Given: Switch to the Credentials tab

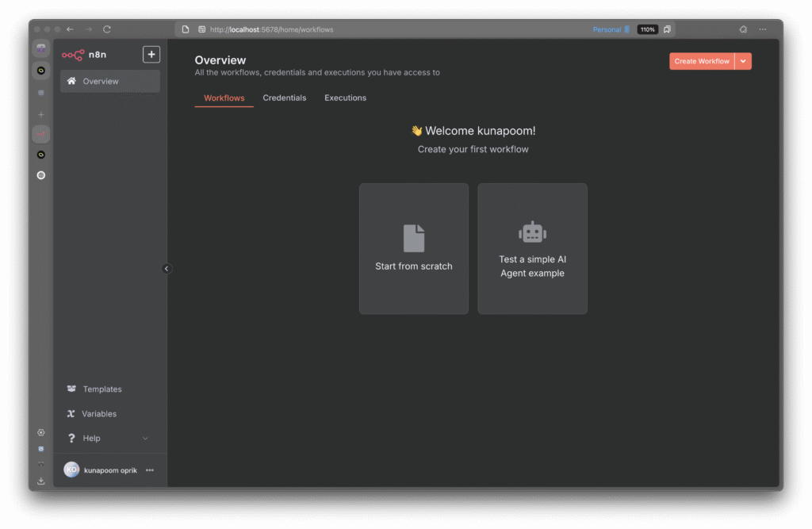Looking at the screenshot, I should 285,98.
